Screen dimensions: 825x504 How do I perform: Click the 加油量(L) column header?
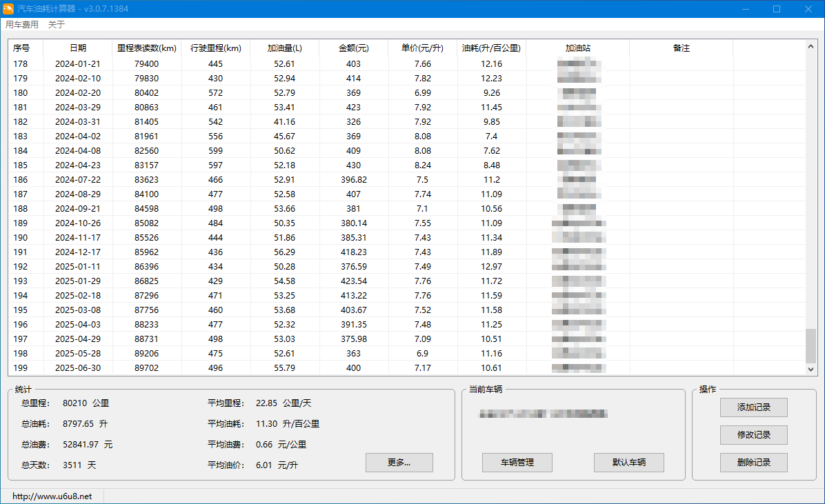(x=284, y=48)
